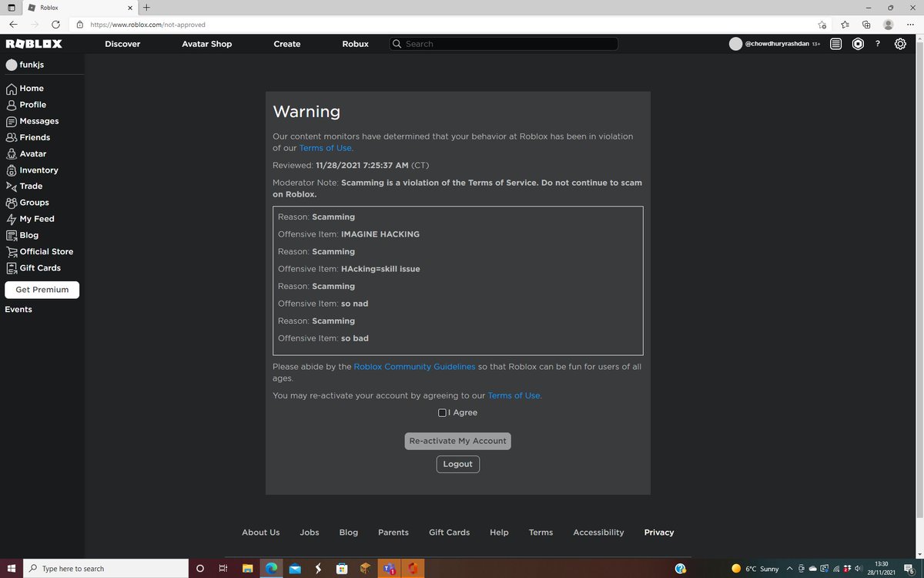Open browser Collections button
Screen dimensions: 924x578
(866, 25)
